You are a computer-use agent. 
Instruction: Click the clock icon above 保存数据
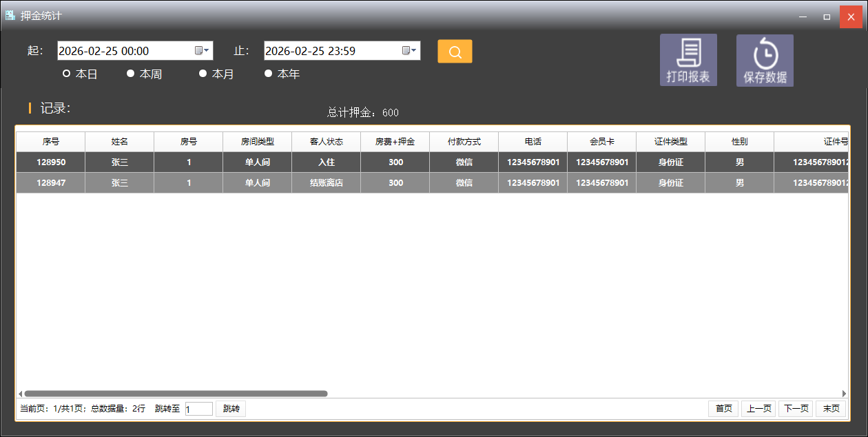coord(765,52)
